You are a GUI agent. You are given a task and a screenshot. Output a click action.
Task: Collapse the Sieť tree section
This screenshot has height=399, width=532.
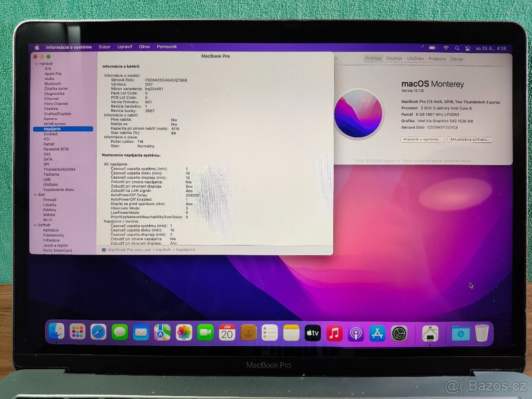36,195
